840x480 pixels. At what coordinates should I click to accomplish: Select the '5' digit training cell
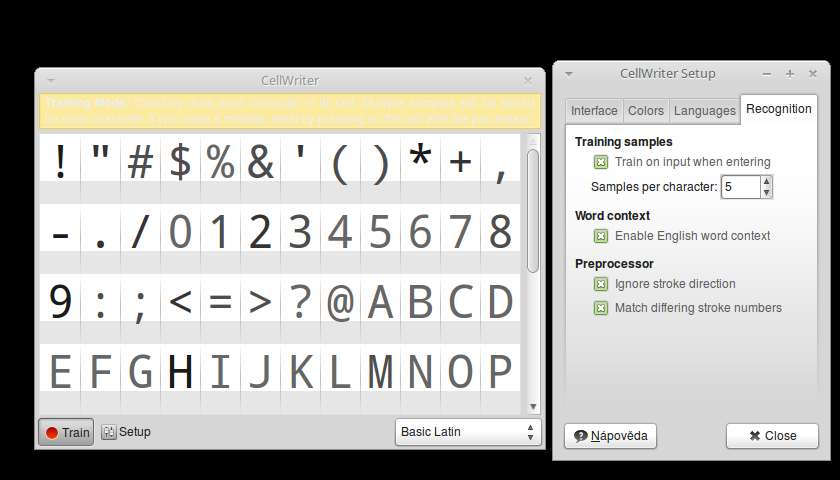tap(380, 237)
